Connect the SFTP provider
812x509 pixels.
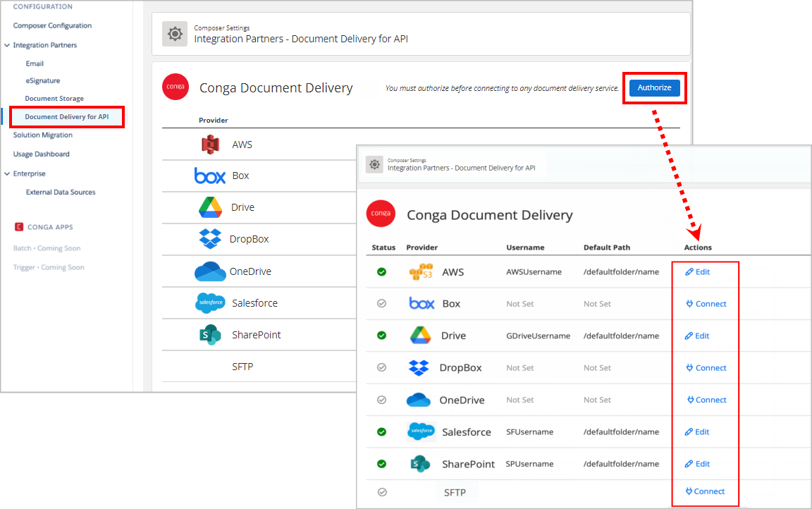pos(706,491)
